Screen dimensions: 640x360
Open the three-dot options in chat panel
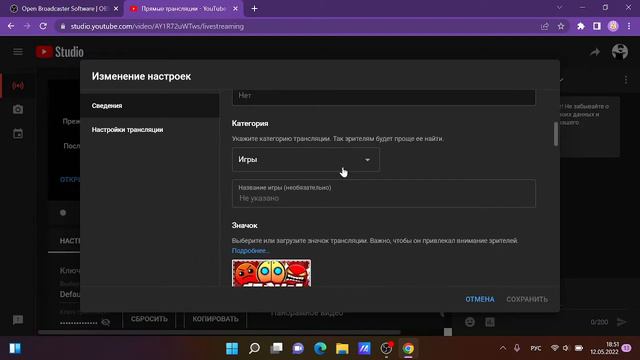click(x=626, y=80)
